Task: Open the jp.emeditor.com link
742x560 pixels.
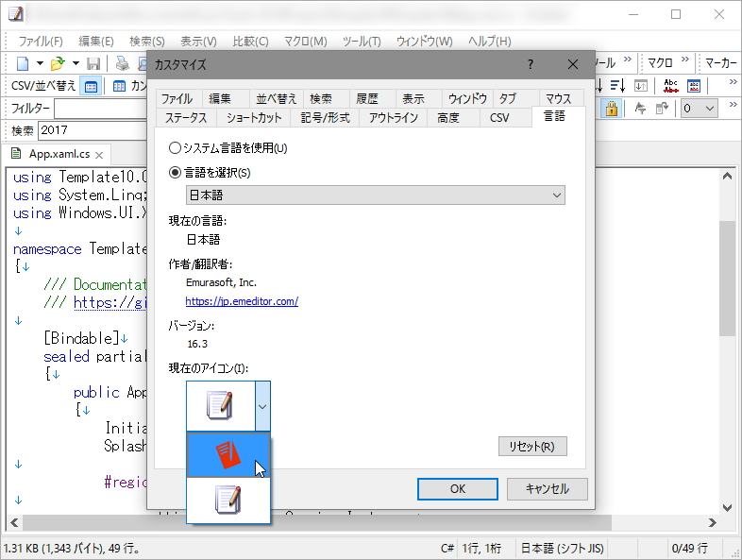Action: (242, 301)
